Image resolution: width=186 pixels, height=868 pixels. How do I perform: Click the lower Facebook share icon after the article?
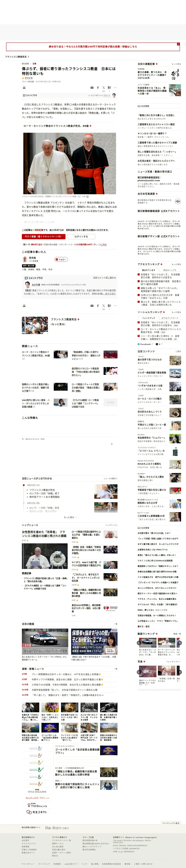tap(98, 306)
